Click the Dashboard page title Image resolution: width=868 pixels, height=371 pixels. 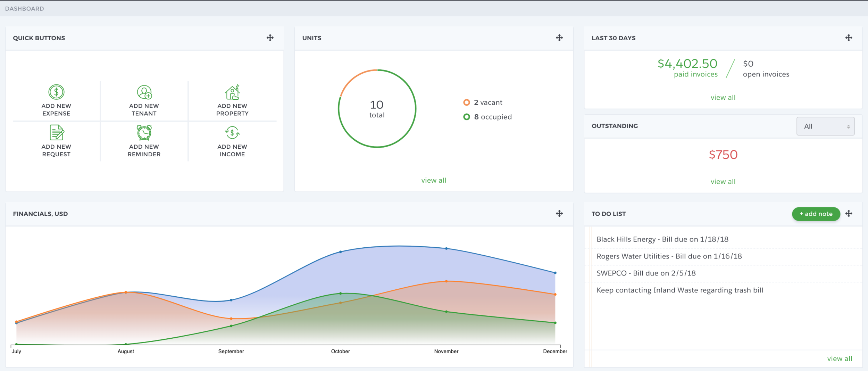25,9
